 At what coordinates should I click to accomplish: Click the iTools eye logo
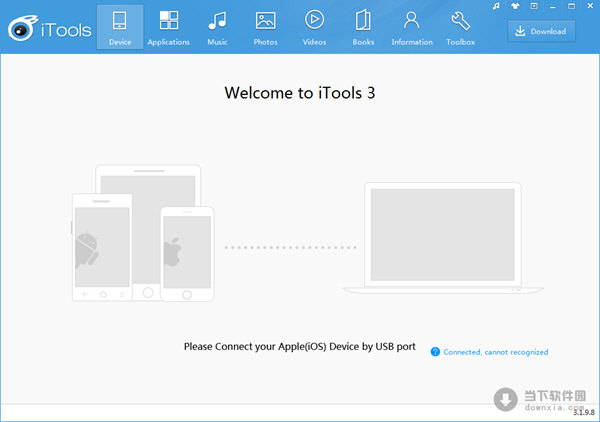pos(23,28)
